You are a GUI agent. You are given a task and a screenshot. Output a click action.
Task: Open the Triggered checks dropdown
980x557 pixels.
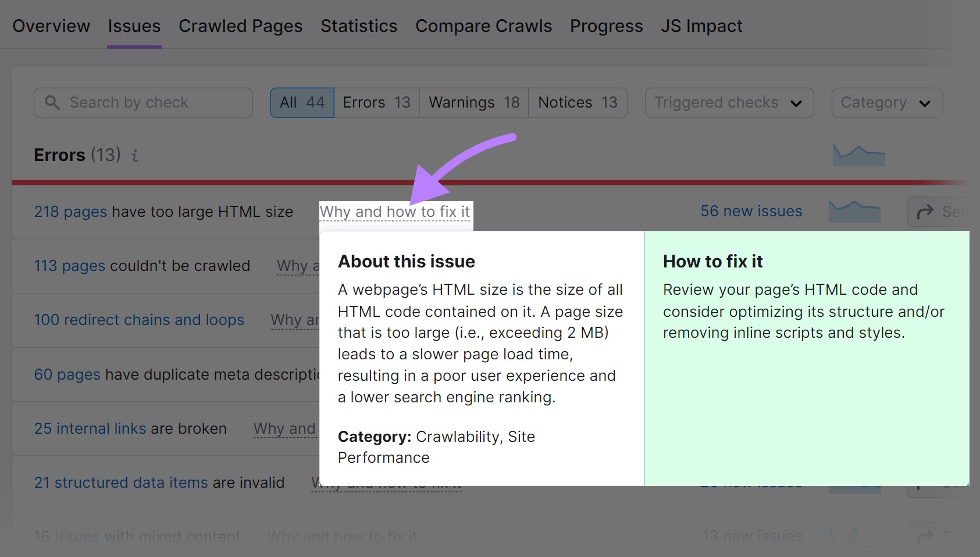point(728,102)
